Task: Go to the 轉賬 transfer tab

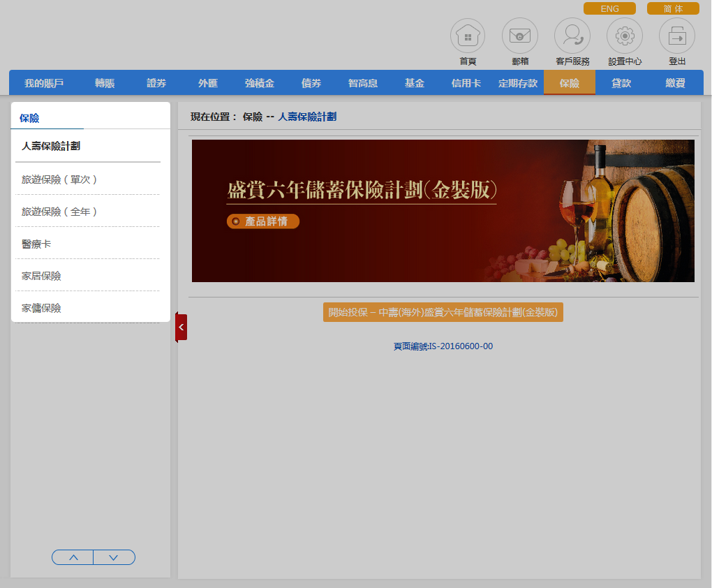Action: click(x=105, y=83)
